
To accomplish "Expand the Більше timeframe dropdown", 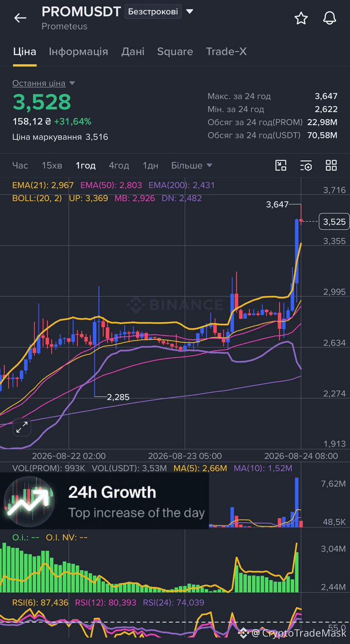I will (x=191, y=165).
